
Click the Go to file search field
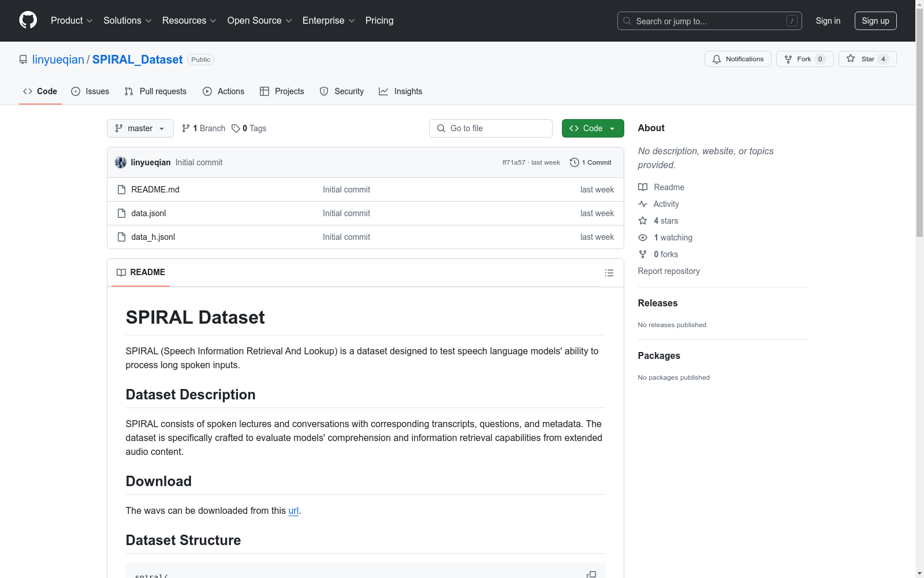point(491,128)
